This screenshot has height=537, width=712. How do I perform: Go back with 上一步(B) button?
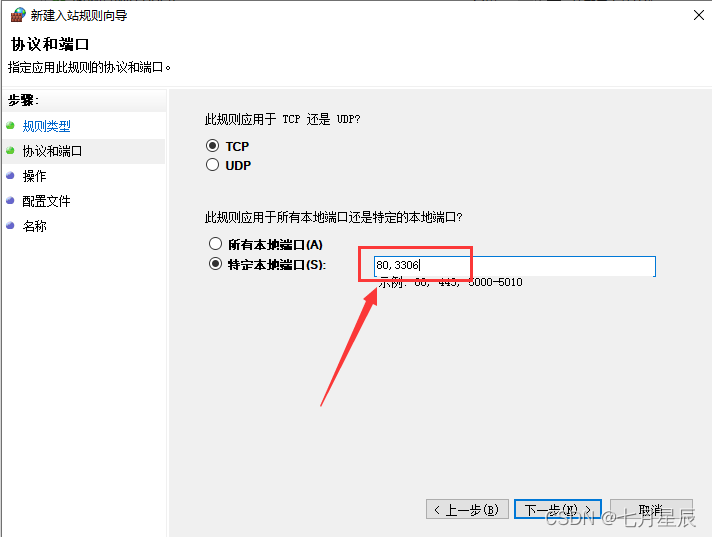click(x=467, y=509)
